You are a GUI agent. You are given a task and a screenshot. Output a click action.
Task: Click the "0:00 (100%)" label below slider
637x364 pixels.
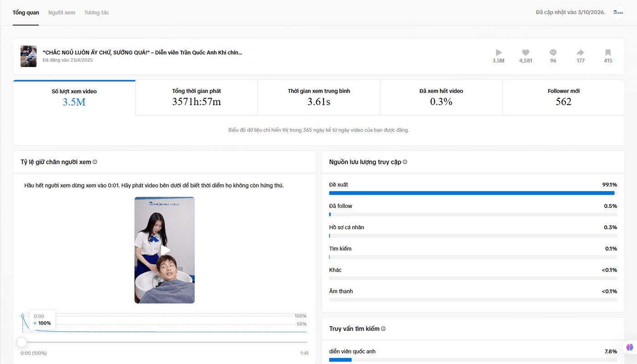(x=34, y=353)
